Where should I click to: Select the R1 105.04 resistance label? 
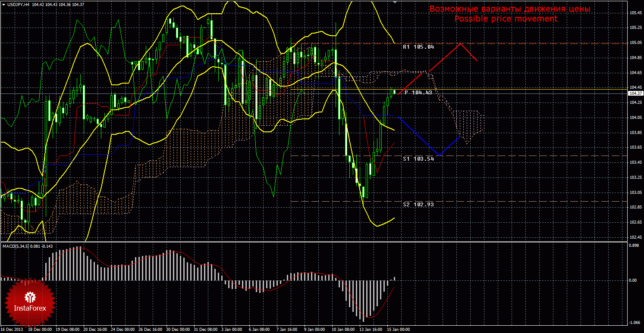pyautogui.click(x=418, y=47)
